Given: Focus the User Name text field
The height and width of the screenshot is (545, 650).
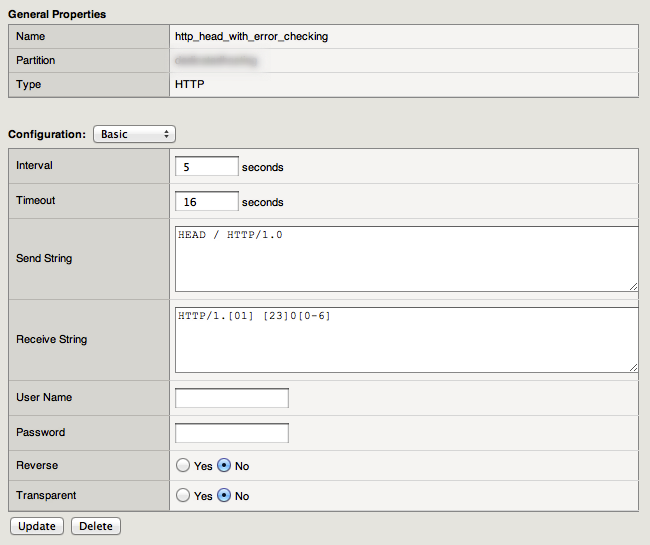Looking at the screenshot, I should 232,398.
